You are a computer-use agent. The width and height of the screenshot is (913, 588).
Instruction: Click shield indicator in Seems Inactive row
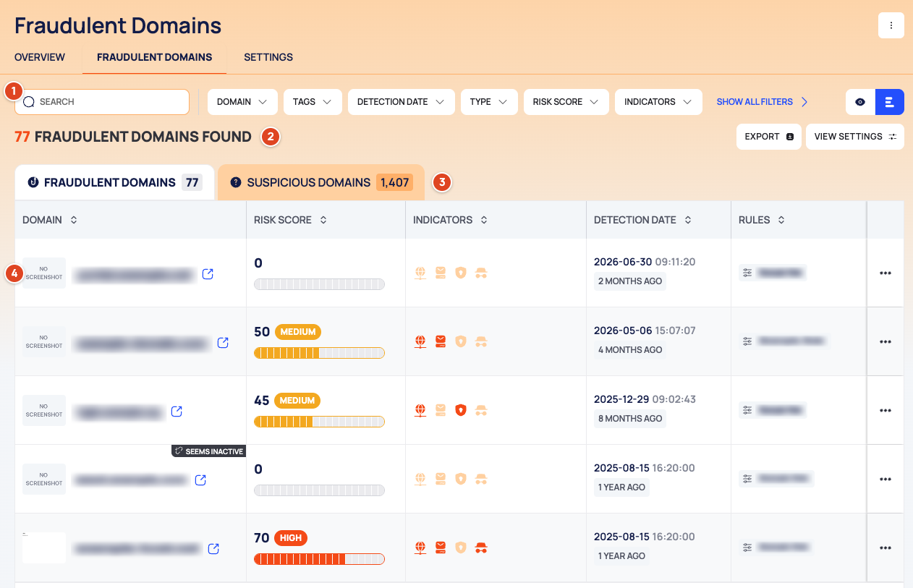pyautogui.click(x=460, y=479)
